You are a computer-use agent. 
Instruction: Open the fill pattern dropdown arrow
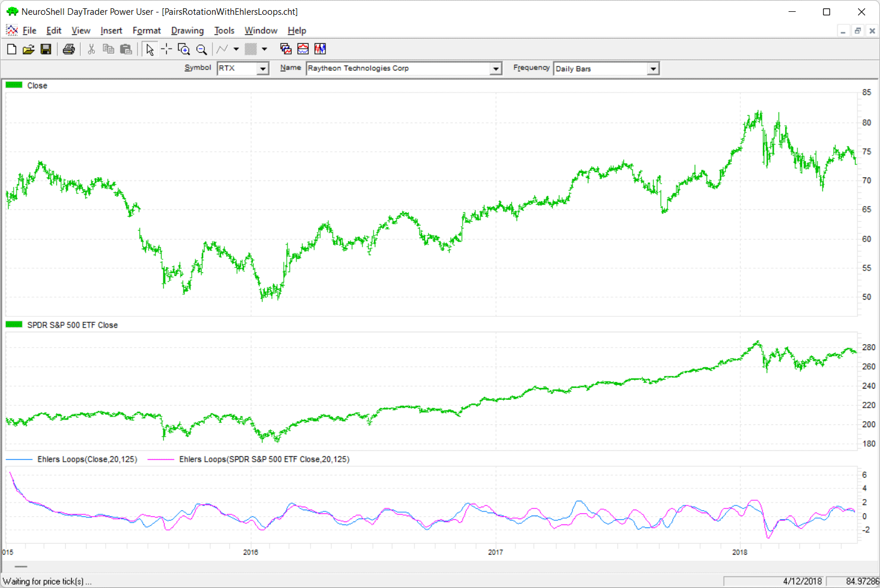265,49
